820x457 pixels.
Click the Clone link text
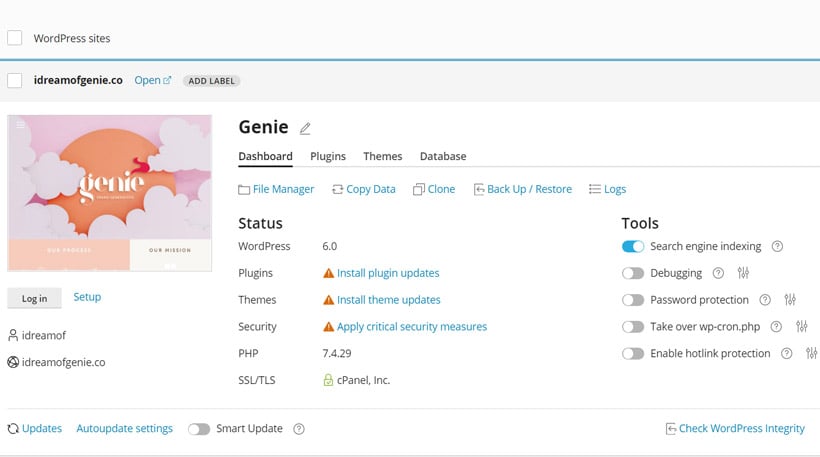441,189
